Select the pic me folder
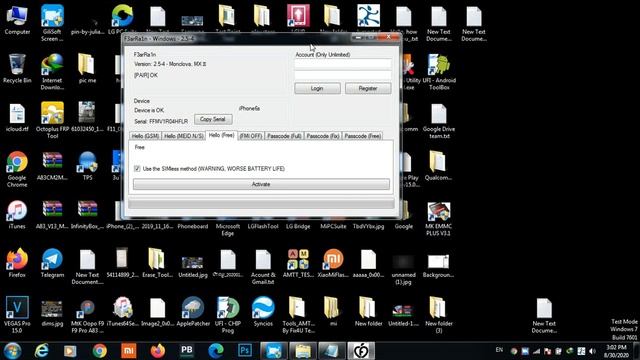This screenshot has height=360, width=640. pos(87,69)
